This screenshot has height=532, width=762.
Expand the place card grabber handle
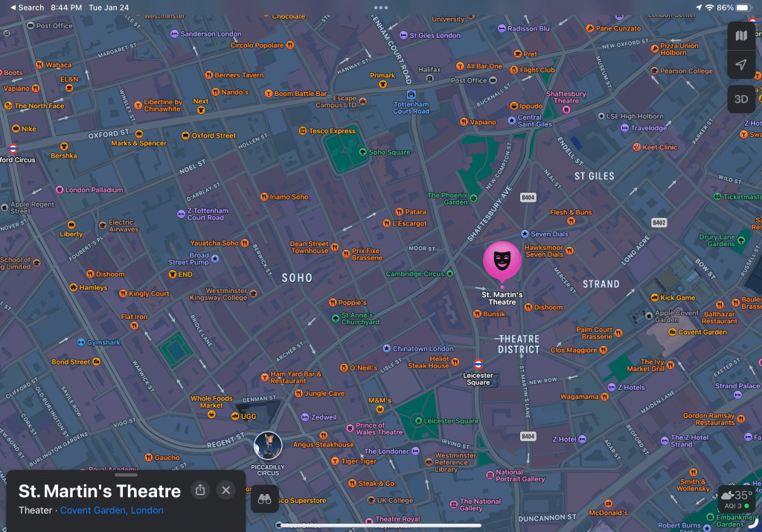125,474
